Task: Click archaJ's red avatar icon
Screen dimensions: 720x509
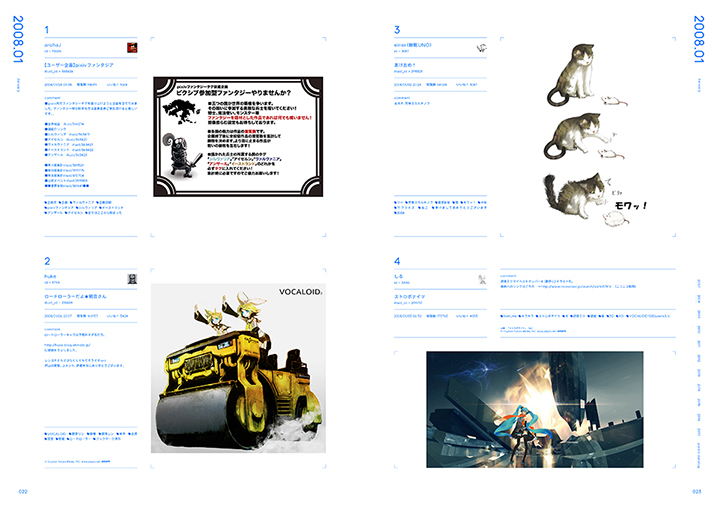Action: pyautogui.click(x=132, y=46)
